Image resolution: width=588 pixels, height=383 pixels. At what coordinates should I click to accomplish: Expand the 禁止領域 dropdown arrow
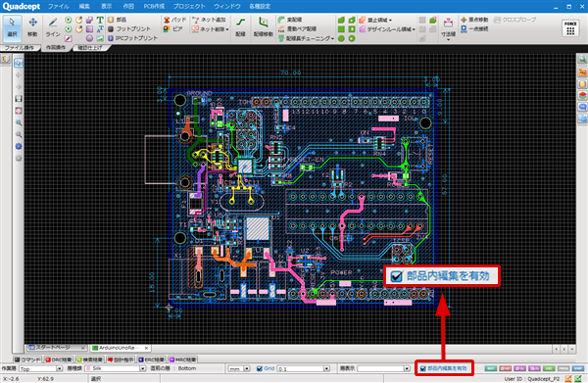(390, 20)
